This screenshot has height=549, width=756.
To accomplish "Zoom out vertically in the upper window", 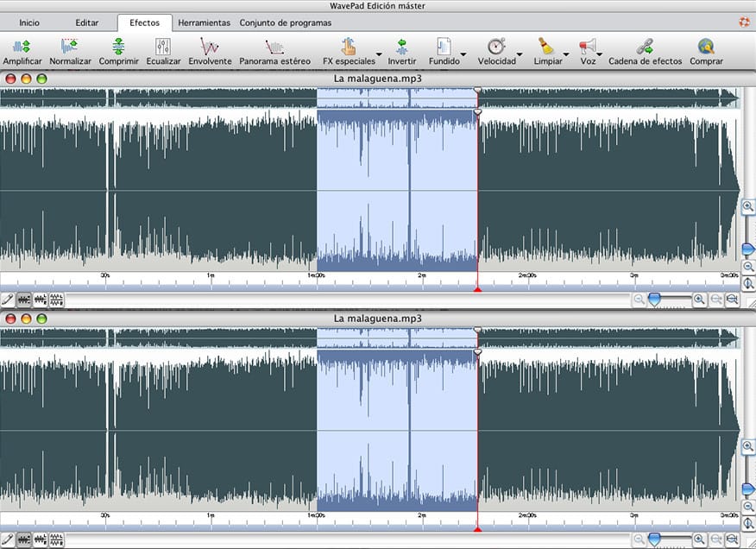I will (748, 267).
